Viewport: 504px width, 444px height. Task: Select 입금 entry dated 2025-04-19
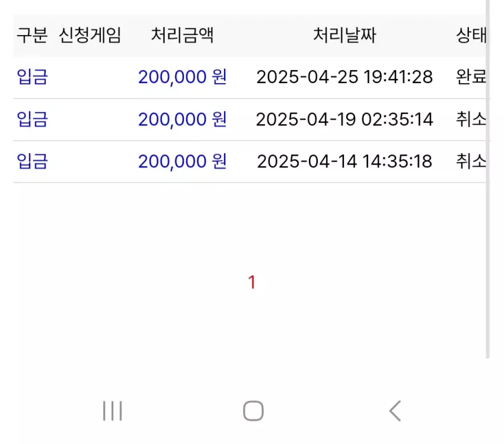(x=32, y=119)
